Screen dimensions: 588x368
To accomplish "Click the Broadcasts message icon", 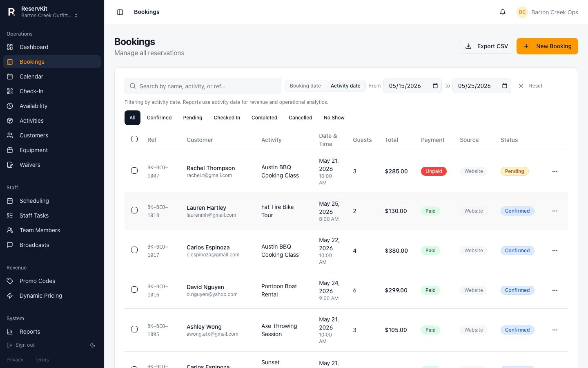I will pos(10,245).
